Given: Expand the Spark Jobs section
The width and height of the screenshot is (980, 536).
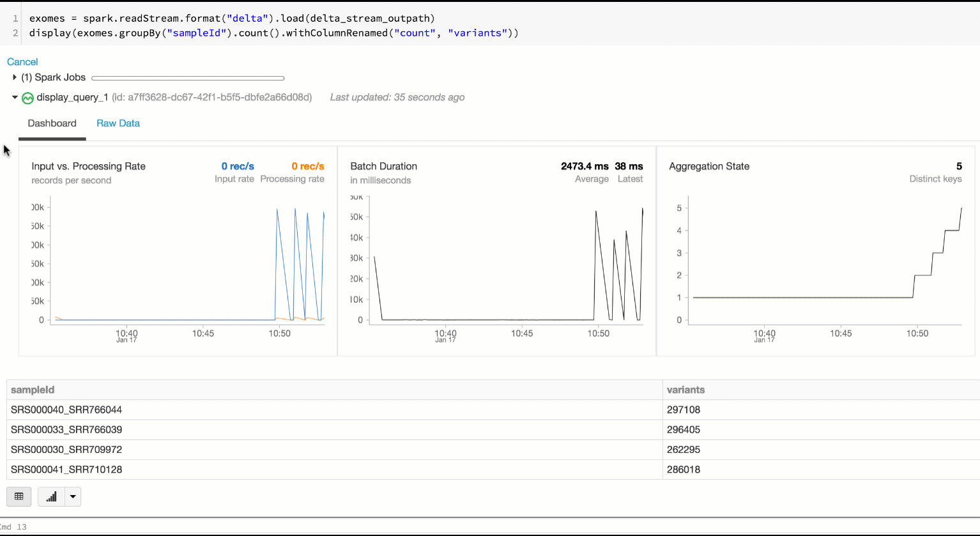Looking at the screenshot, I should [15, 77].
